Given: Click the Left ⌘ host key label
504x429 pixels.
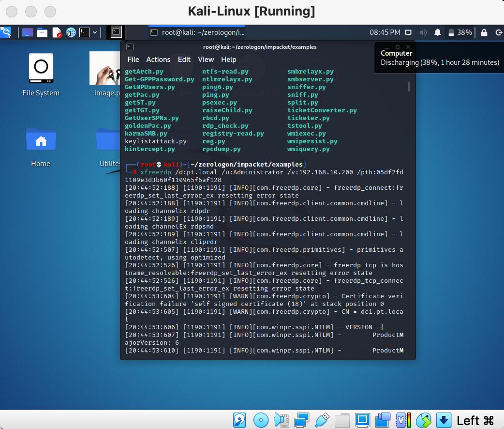Looking at the screenshot, I should (x=475, y=421).
